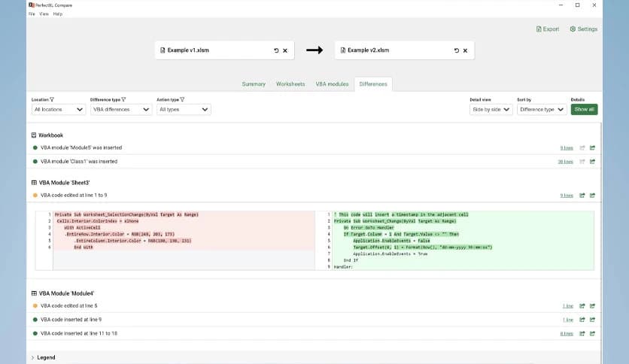Open Settings in the top right

coord(584,29)
